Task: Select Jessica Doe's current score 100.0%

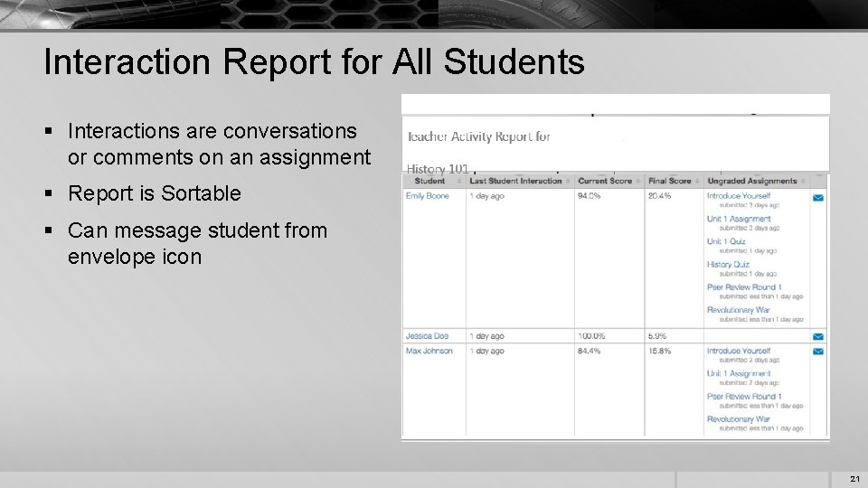Action: pos(591,336)
